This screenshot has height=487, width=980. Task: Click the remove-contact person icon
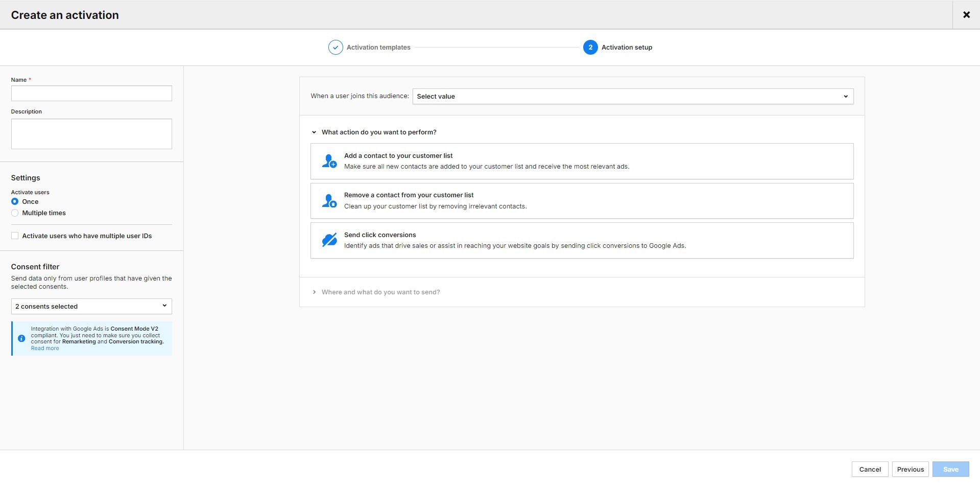pos(329,200)
